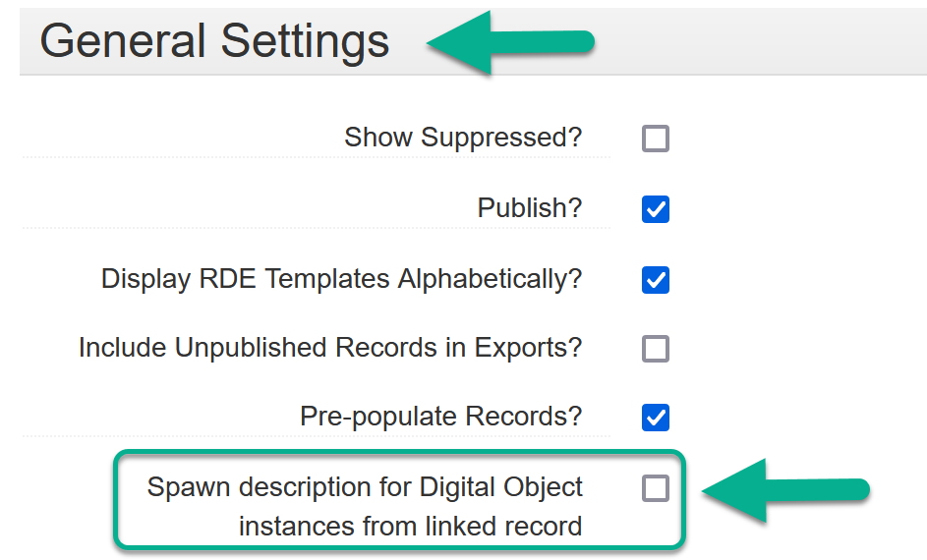Click the green arrow pointing at Spawn checkbox
The image size is (927, 560).
786,490
